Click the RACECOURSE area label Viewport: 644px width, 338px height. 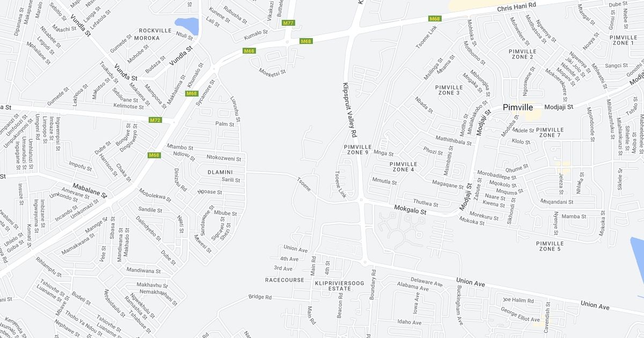(285, 280)
